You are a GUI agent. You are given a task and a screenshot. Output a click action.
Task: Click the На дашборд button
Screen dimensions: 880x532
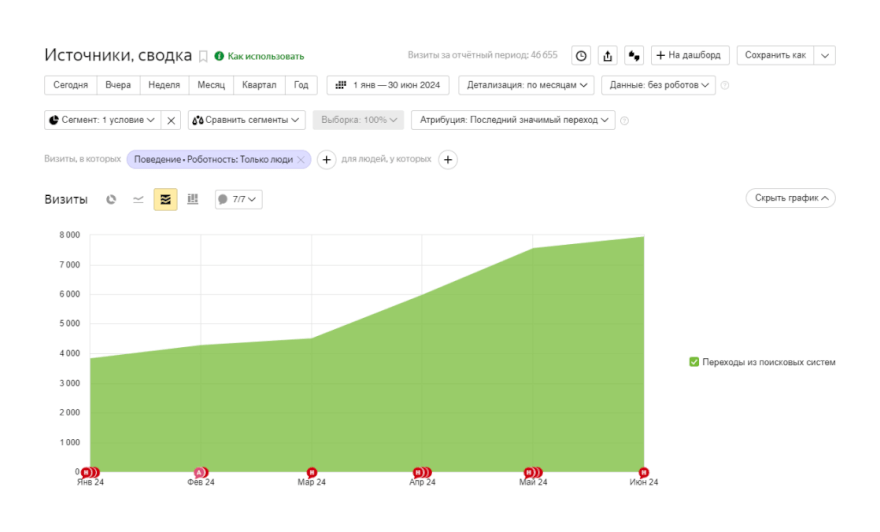point(690,55)
